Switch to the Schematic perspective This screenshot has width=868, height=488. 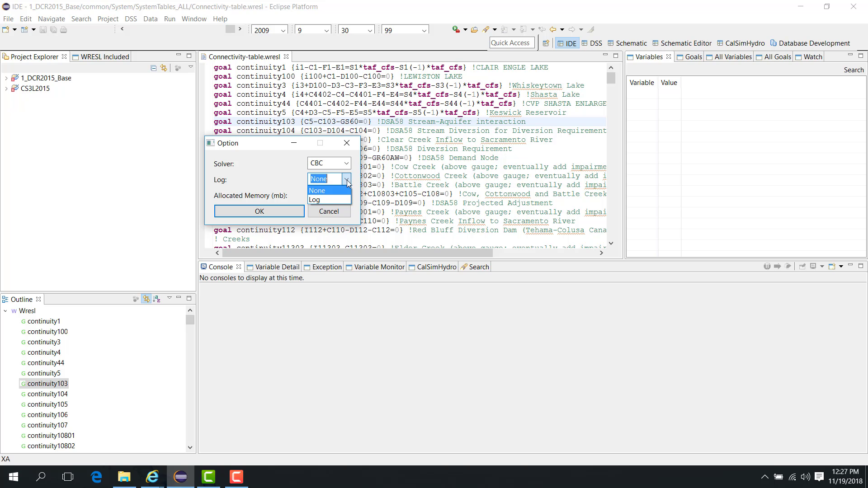tap(627, 43)
